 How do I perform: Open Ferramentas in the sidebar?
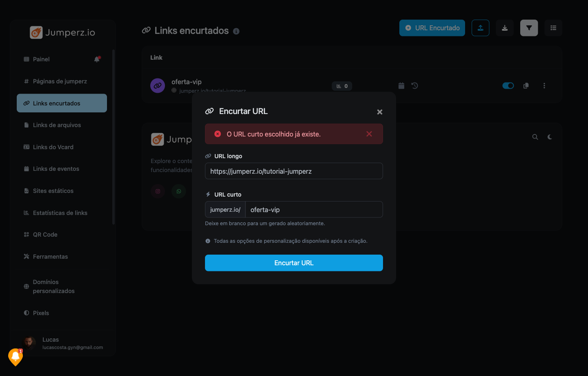tap(62, 257)
